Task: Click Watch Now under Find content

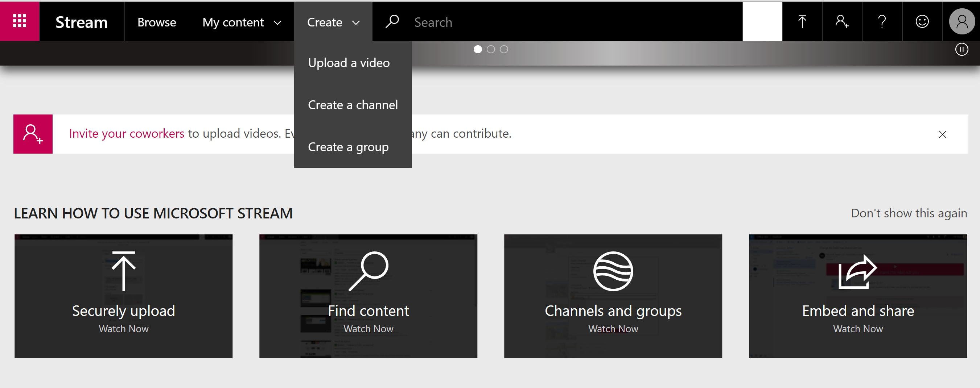Action: click(368, 329)
